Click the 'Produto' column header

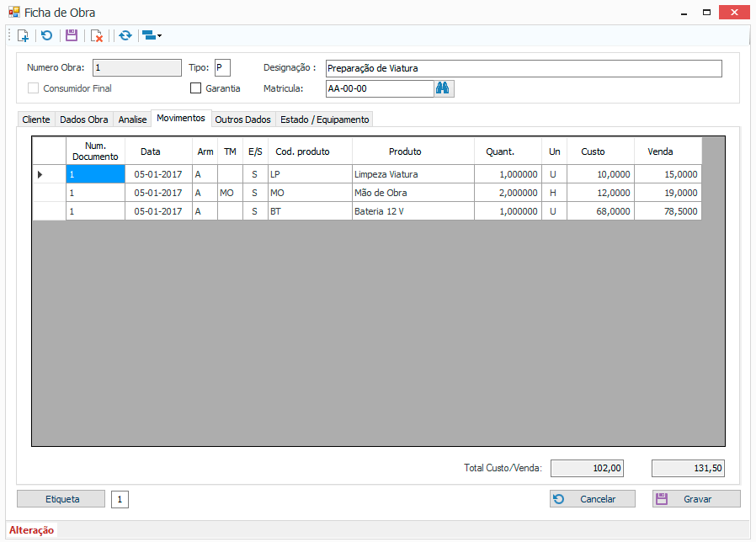point(413,151)
